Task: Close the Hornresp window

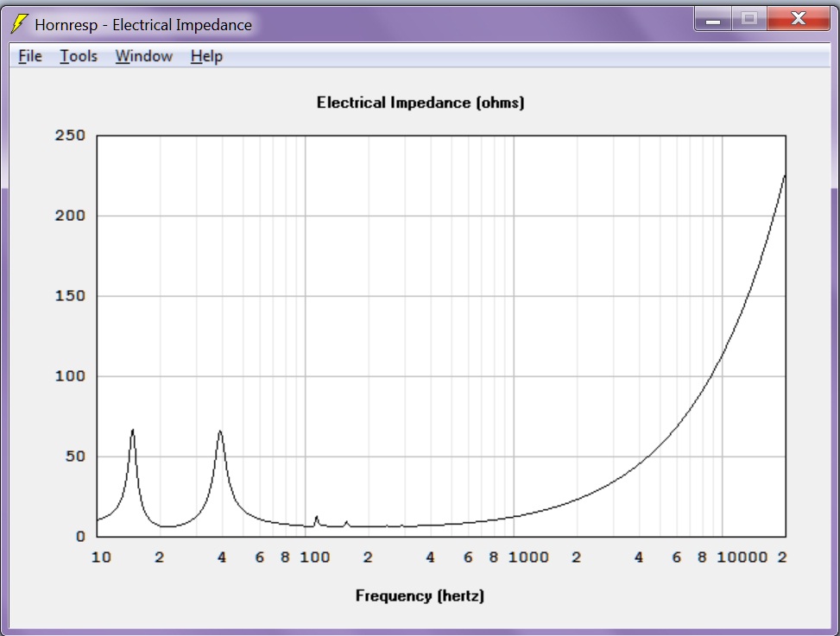Action: point(799,19)
